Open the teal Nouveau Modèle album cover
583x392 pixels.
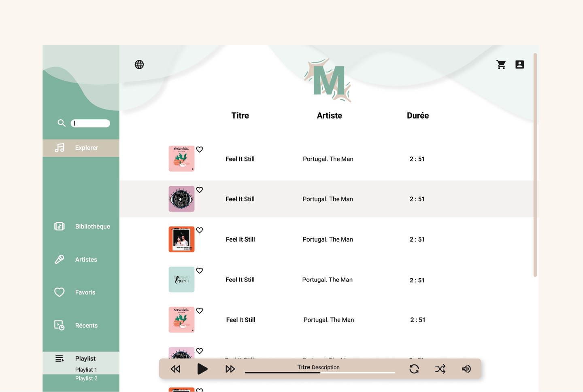click(181, 280)
